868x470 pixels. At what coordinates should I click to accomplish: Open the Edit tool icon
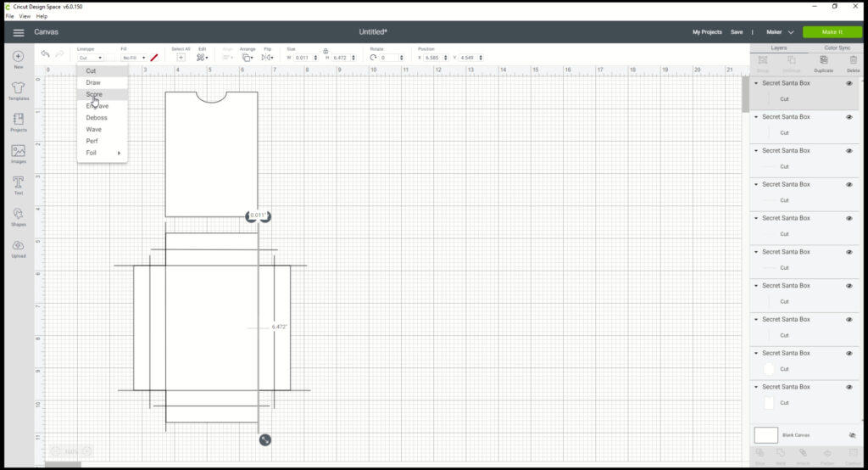pyautogui.click(x=202, y=58)
